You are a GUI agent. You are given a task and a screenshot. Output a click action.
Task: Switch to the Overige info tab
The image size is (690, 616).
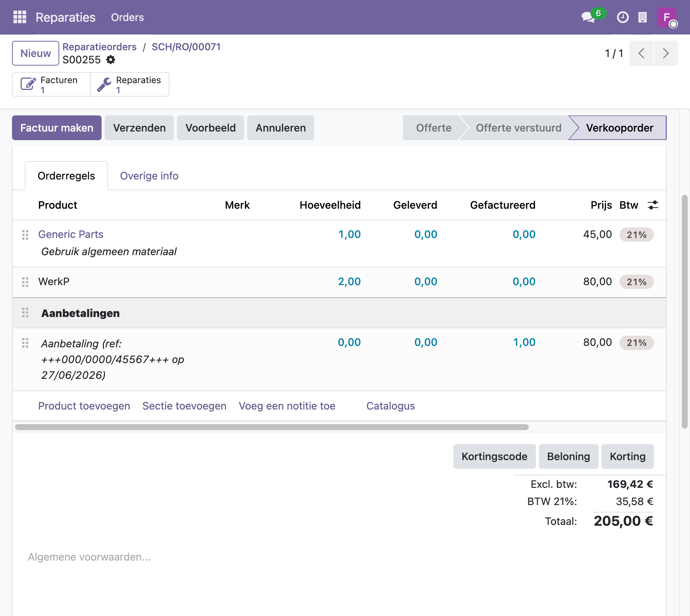[x=149, y=176]
